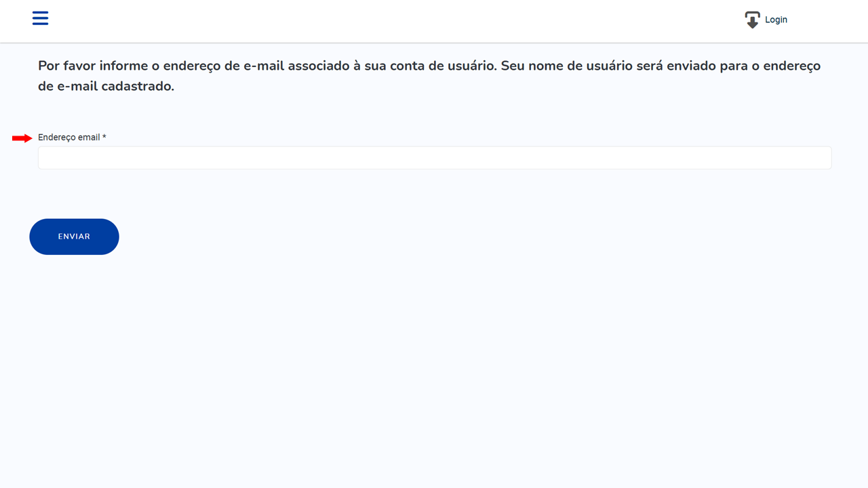Open the hamburger navigation menu

[40, 18]
